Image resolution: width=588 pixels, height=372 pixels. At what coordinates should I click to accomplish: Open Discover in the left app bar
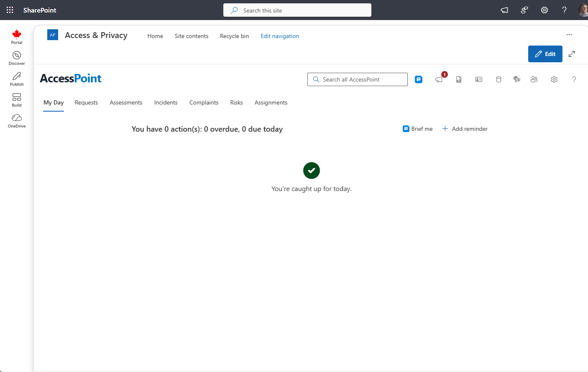(17, 58)
